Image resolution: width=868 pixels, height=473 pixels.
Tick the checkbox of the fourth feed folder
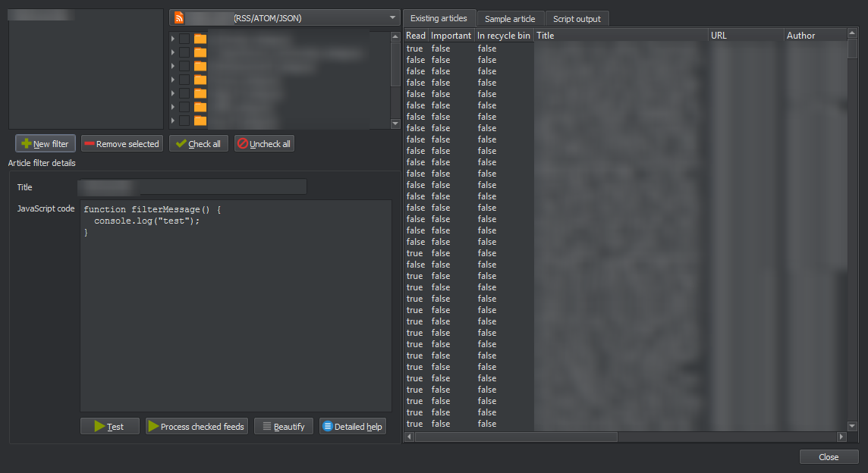pyautogui.click(x=184, y=80)
